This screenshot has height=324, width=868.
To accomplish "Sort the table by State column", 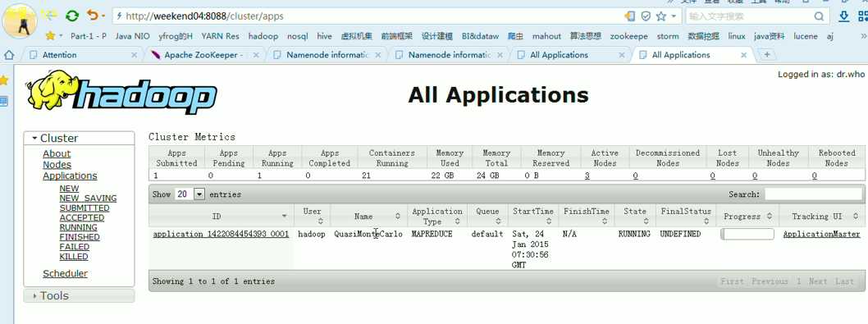I will [634, 216].
